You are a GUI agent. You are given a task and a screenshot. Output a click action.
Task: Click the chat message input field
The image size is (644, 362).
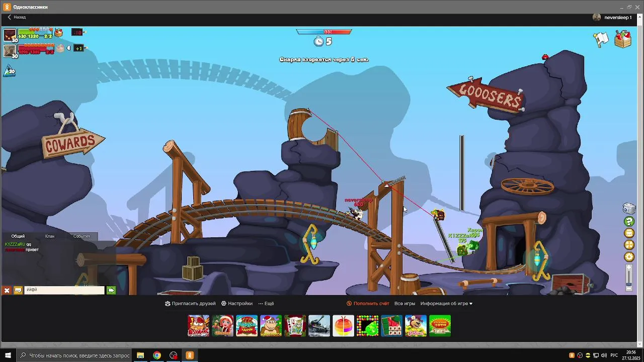pos(64,290)
